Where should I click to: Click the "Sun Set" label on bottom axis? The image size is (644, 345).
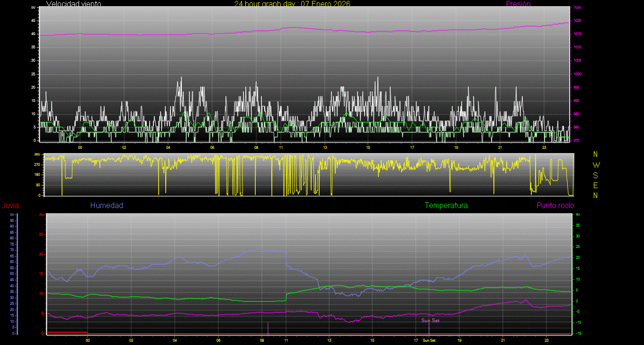point(429,341)
